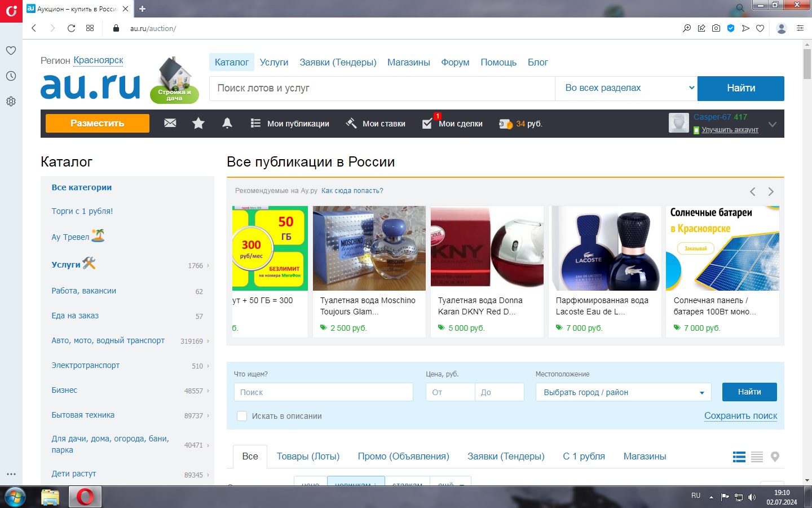Open Moschino Toujours Glam perfume thumbnail
The height and width of the screenshot is (508, 812).
click(369, 248)
